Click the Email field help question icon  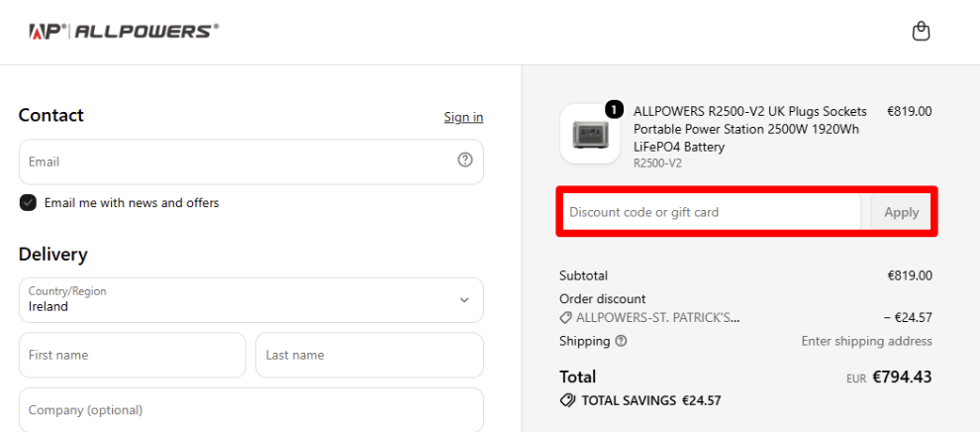point(465,161)
